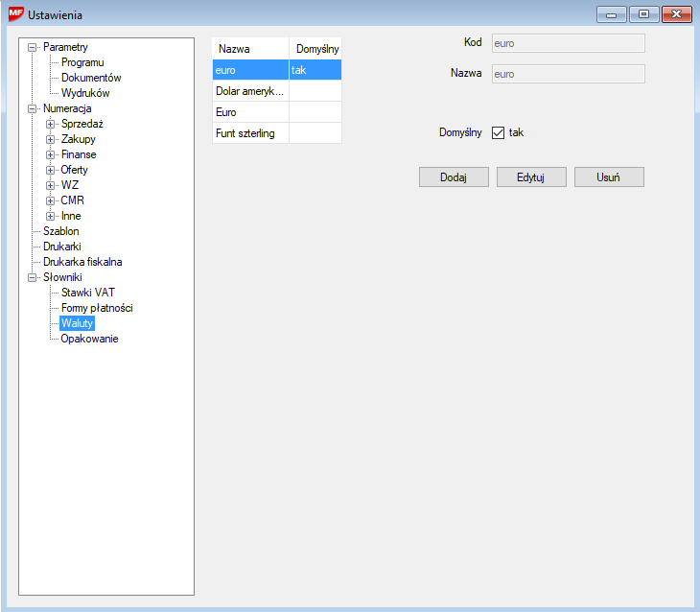The image size is (700, 612).
Task: Select the Funt szterling row
Action: (250, 133)
